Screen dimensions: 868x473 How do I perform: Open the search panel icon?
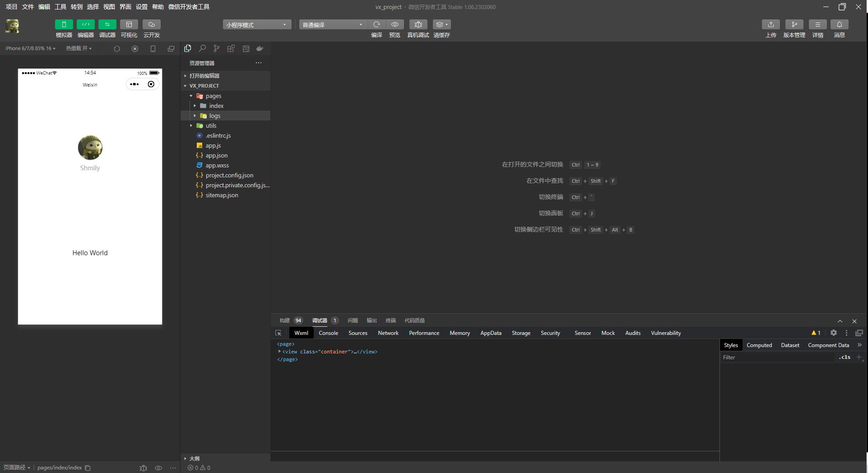pos(202,48)
